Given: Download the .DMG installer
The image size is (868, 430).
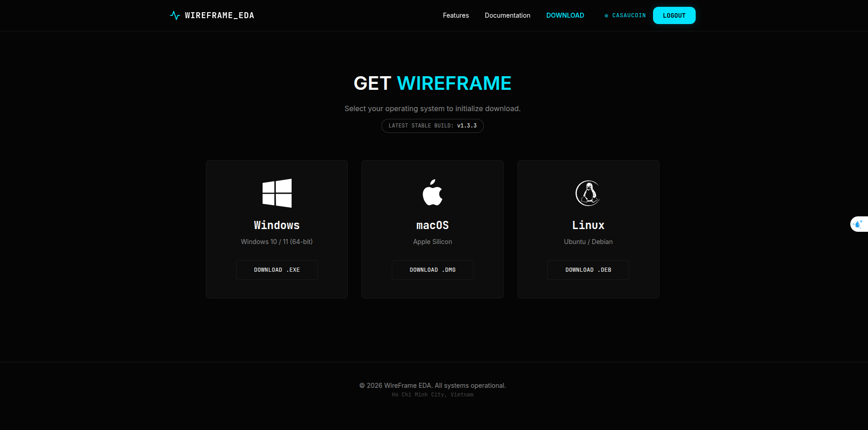Looking at the screenshot, I should pyautogui.click(x=433, y=270).
